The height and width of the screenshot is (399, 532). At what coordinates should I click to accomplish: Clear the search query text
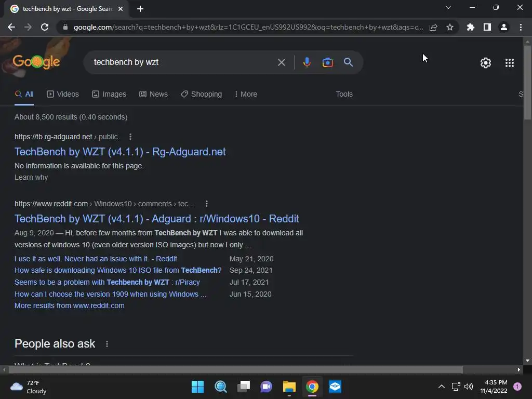(281, 62)
